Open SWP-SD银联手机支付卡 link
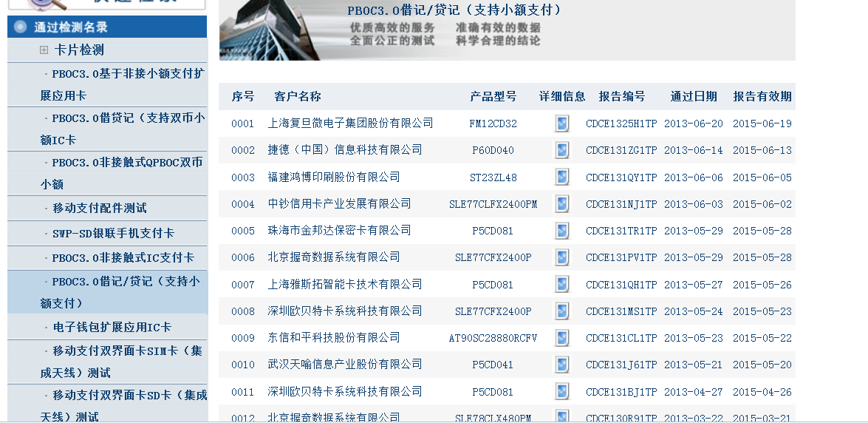 (113, 233)
